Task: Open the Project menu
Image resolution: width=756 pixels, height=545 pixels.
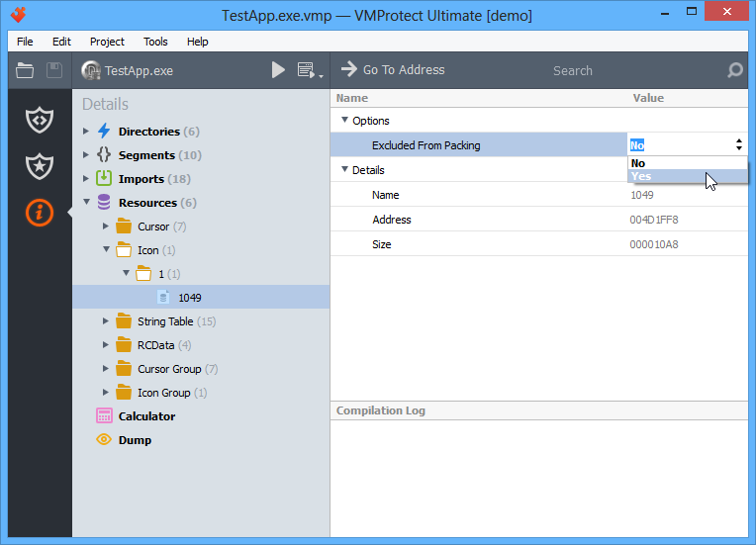Action: (x=107, y=42)
